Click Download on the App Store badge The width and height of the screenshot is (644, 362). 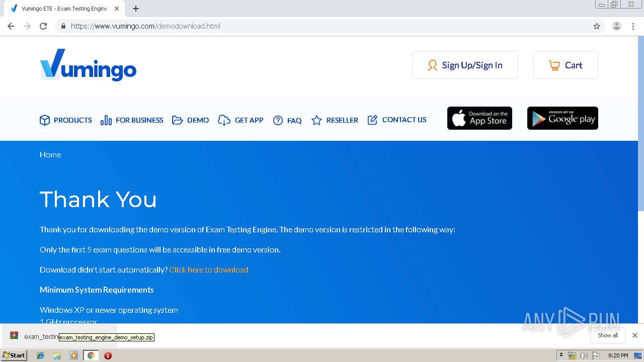[479, 118]
